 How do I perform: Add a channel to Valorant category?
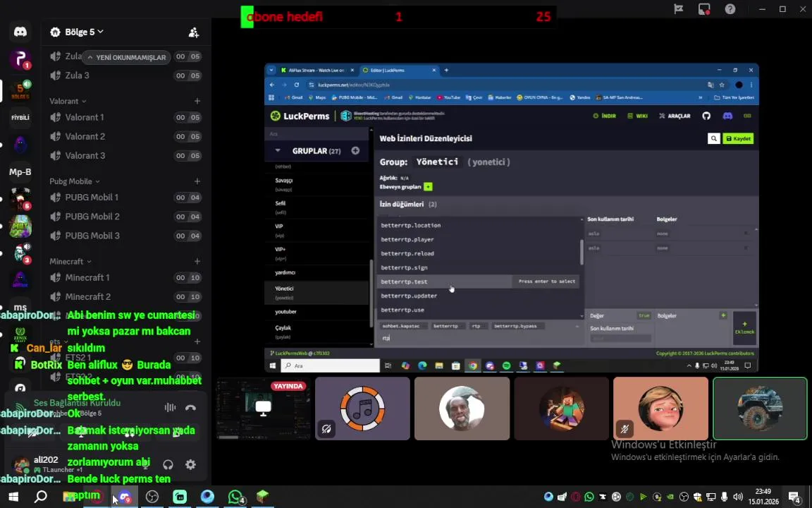coord(197,101)
